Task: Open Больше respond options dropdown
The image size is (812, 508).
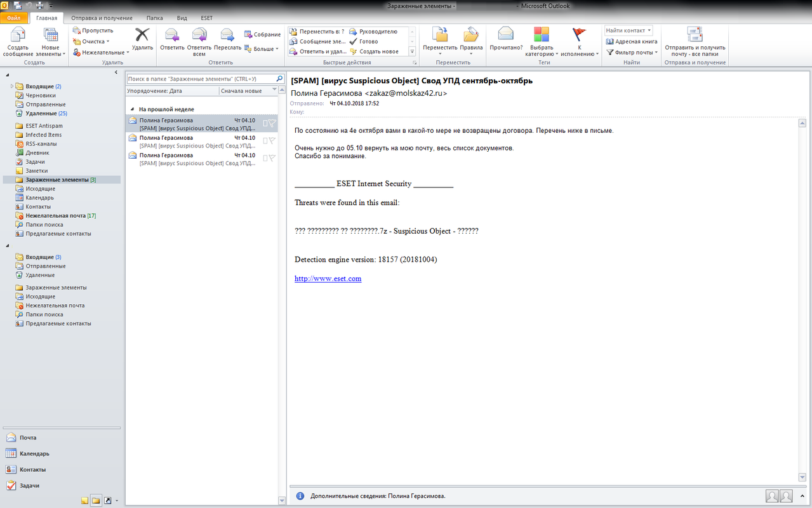Action: point(262,49)
